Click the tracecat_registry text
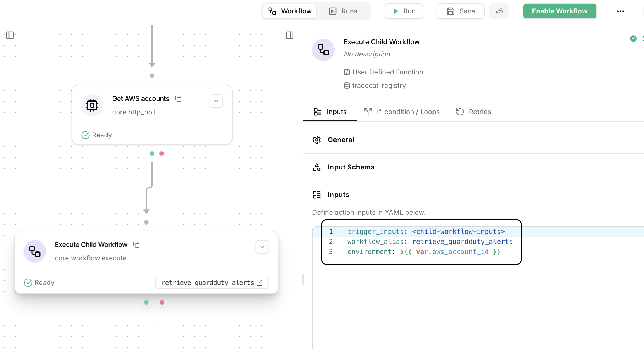Screen dimensions: 644x349 click(x=379, y=86)
